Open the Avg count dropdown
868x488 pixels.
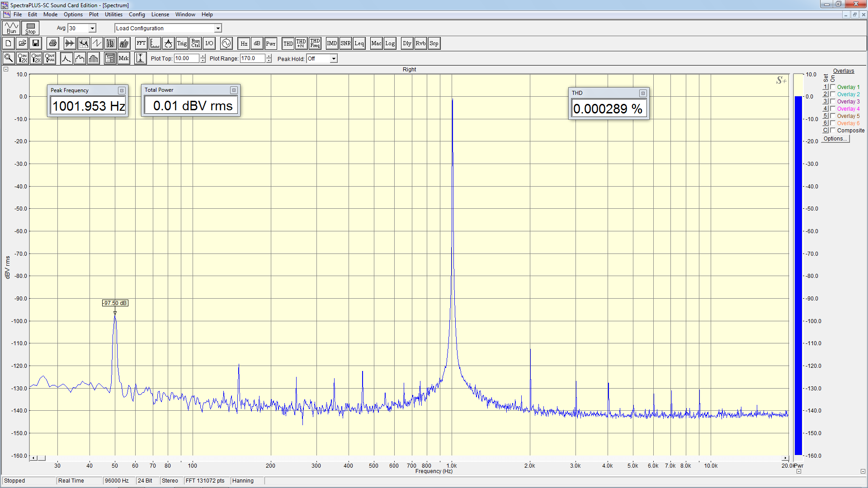(x=92, y=28)
